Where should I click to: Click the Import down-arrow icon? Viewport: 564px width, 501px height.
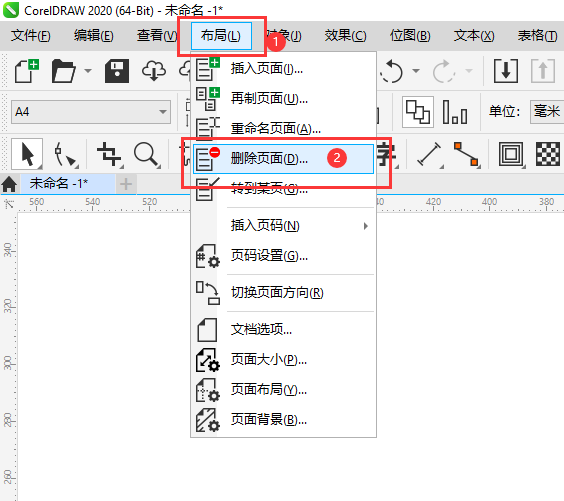[x=506, y=71]
